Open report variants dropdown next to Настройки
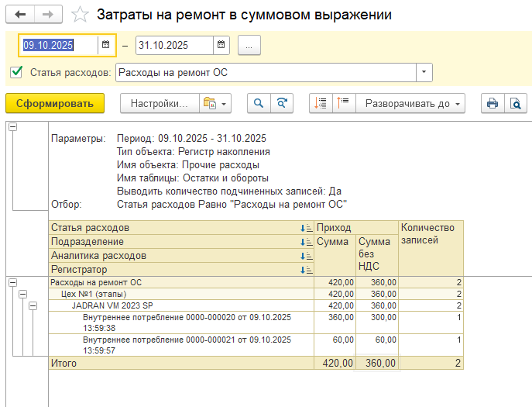This screenshot has width=532, height=407. [x=215, y=103]
